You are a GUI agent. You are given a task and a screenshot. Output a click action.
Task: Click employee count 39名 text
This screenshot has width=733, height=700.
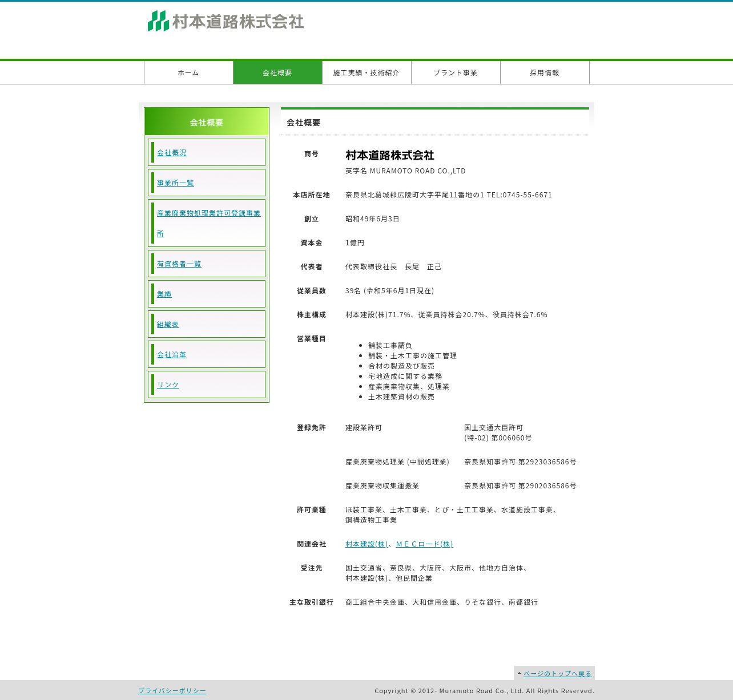click(x=389, y=291)
